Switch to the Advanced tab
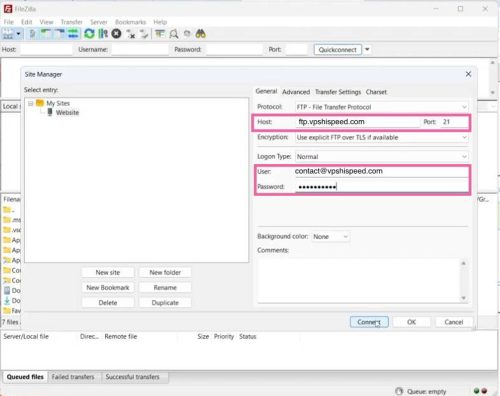 (x=296, y=92)
